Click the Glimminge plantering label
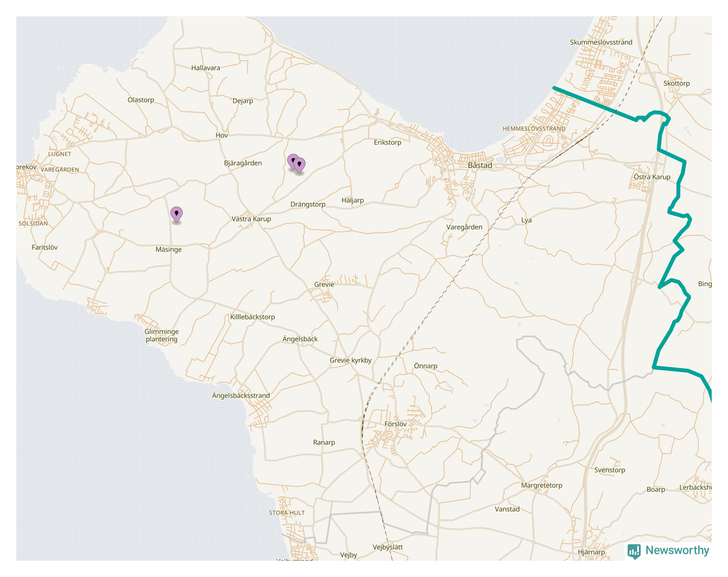Screen dimensions: 728x577 coord(161,335)
